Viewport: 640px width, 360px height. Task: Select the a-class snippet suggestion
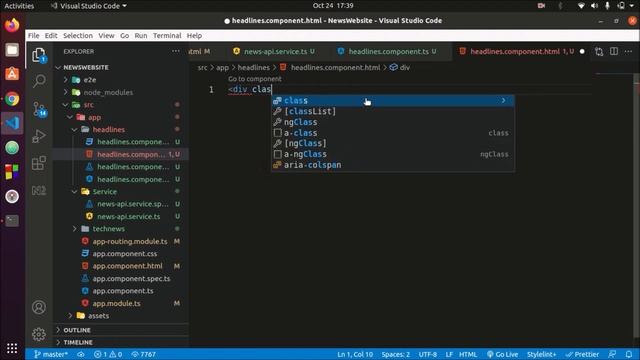click(x=393, y=133)
